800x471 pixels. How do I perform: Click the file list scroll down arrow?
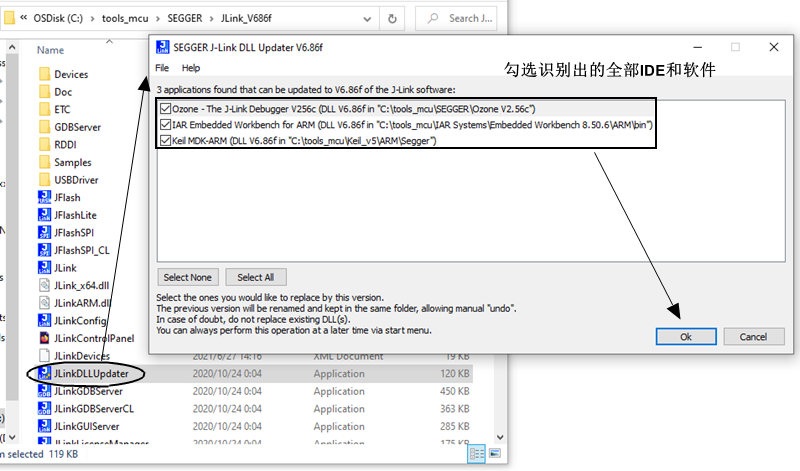pyautogui.click(x=500, y=437)
